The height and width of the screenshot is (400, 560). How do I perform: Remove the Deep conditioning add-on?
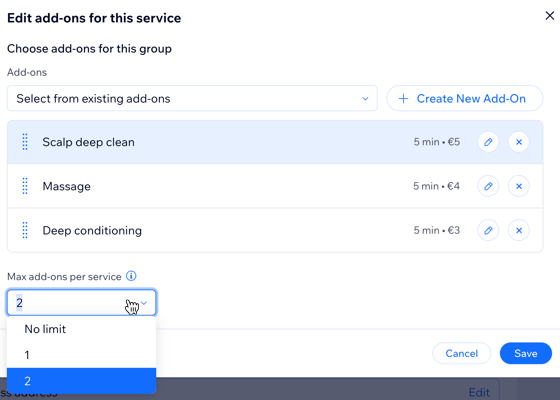pos(519,230)
